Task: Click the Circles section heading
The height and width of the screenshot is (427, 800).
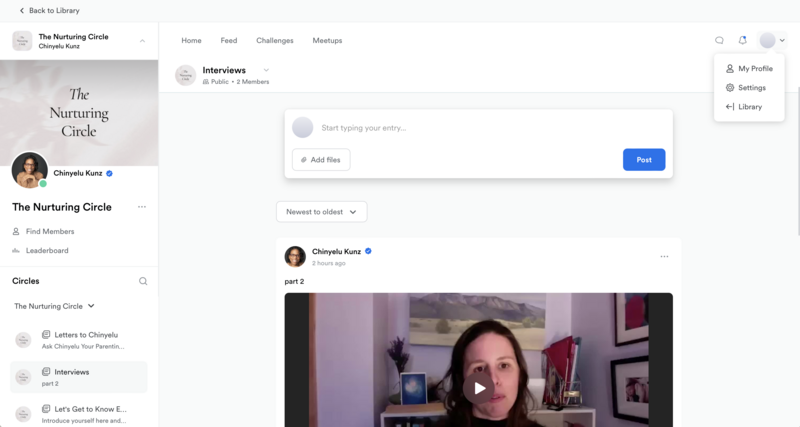Action: pos(26,281)
